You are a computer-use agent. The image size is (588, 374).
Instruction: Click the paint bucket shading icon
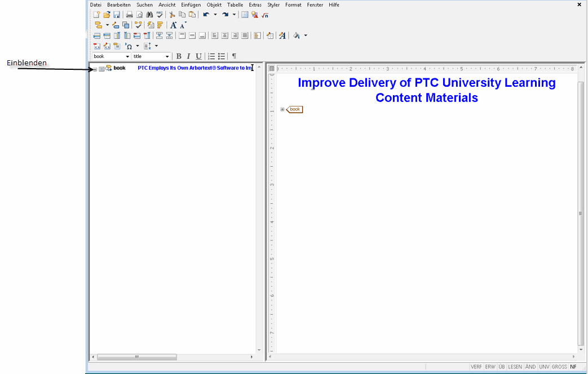(x=297, y=35)
